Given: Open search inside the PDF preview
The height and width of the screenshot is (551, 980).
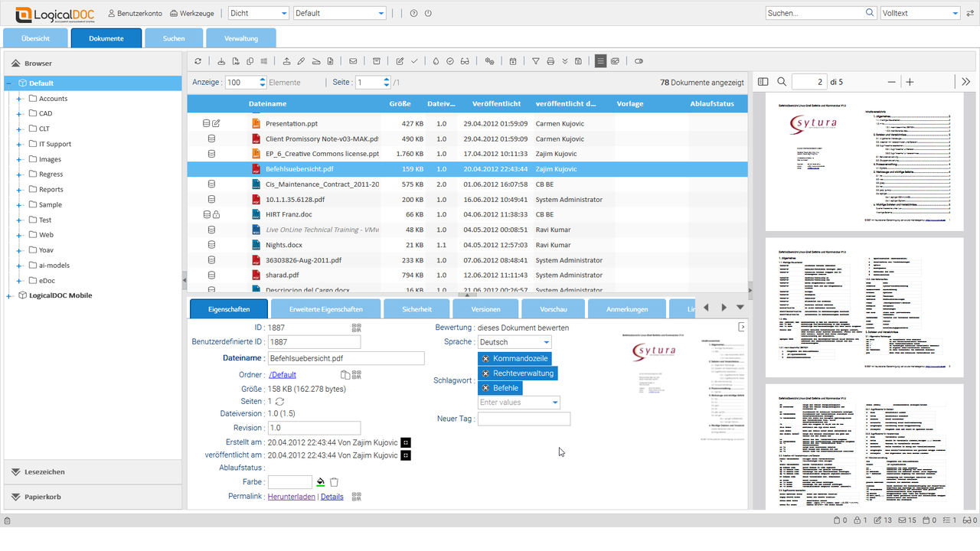Looking at the screenshot, I should 782,81.
